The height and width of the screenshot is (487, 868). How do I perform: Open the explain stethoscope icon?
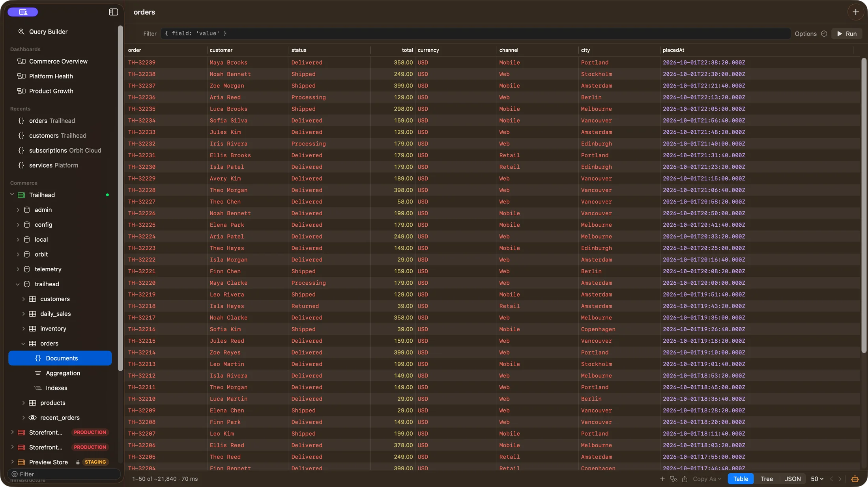click(x=673, y=479)
